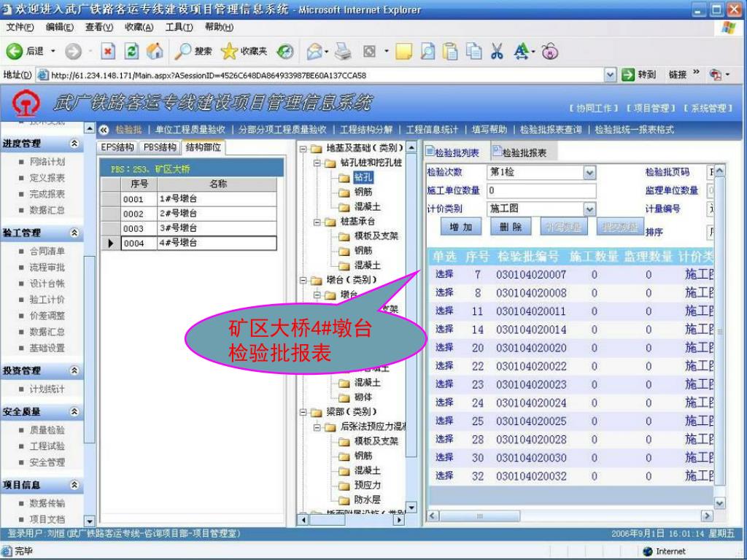Click the translate A icon in toolbar
This screenshot has width=747, height=560.
[x=522, y=51]
